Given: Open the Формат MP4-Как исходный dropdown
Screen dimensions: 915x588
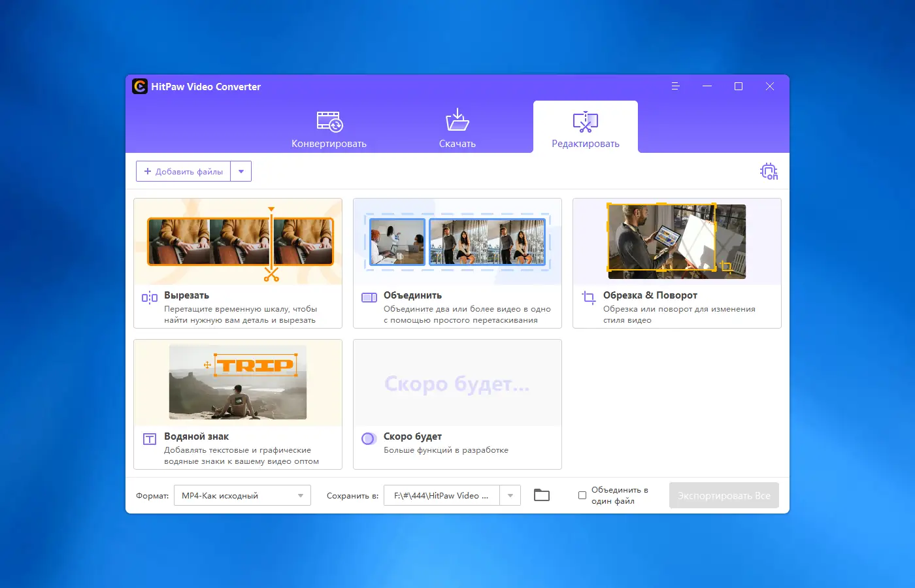Looking at the screenshot, I should (242, 495).
